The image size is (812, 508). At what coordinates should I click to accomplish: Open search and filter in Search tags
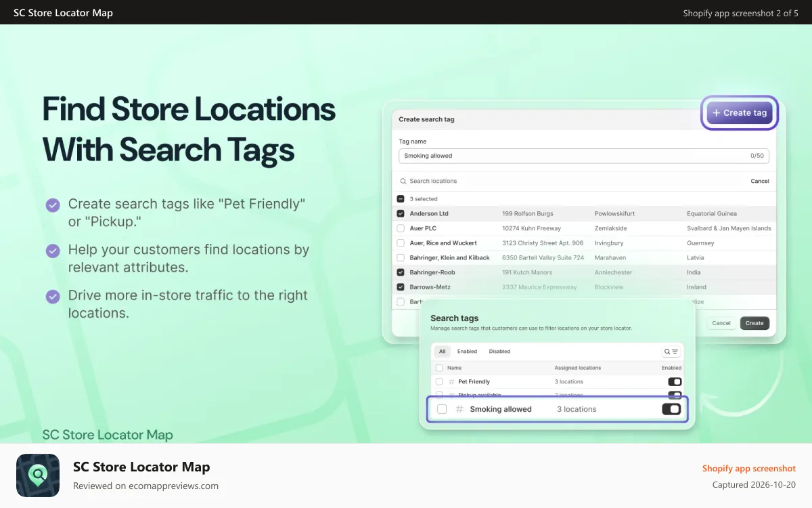point(671,352)
